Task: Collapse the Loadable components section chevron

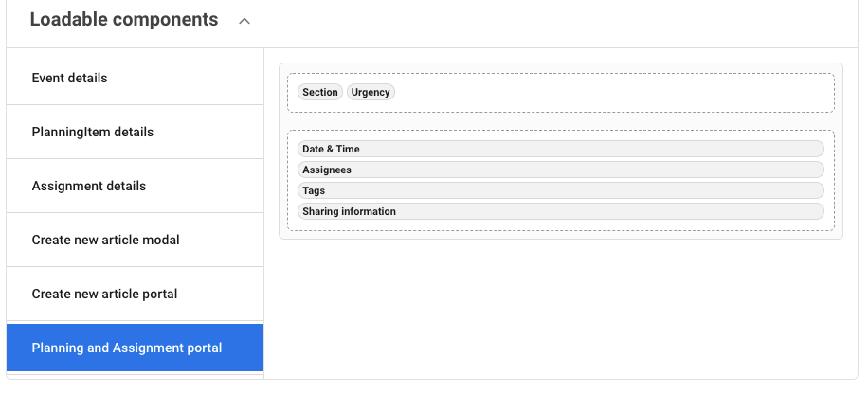Action: click(244, 21)
